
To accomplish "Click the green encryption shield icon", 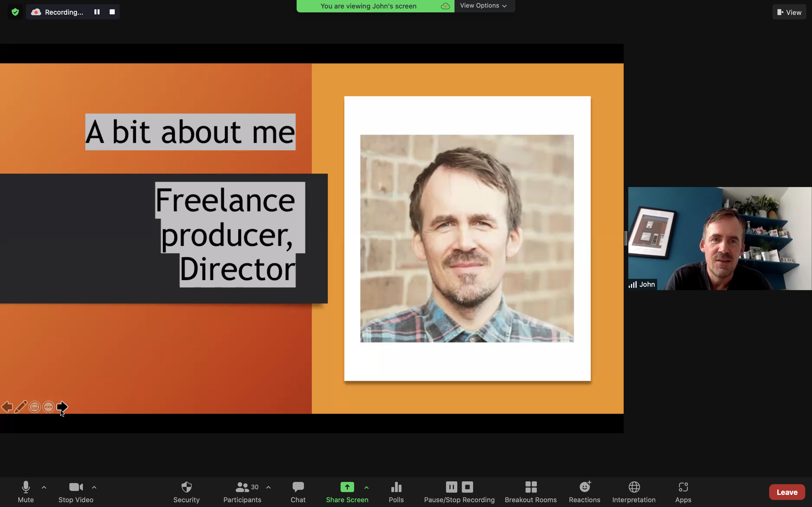I will pos(15,12).
